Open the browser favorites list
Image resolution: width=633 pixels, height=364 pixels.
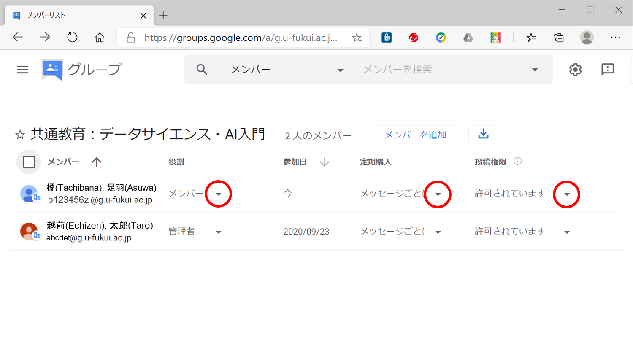point(531,38)
